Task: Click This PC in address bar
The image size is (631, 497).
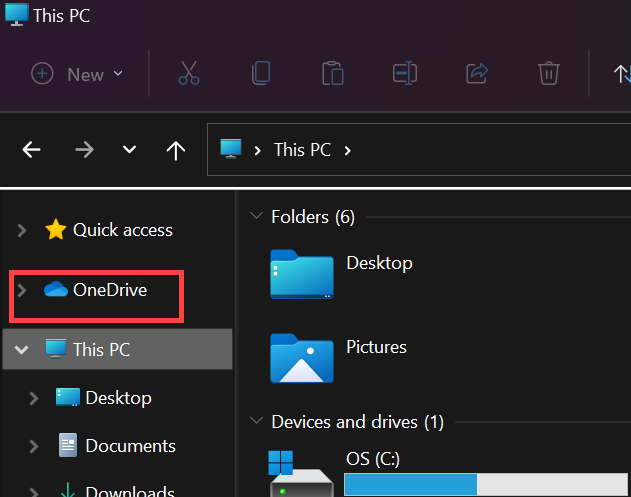Action: click(x=303, y=150)
